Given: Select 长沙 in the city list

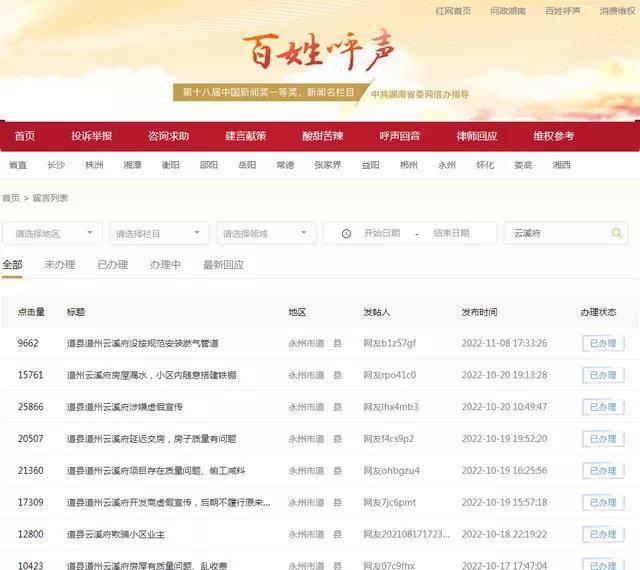Looking at the screenshot, I should pyautogui.click(x=56, y=165).
